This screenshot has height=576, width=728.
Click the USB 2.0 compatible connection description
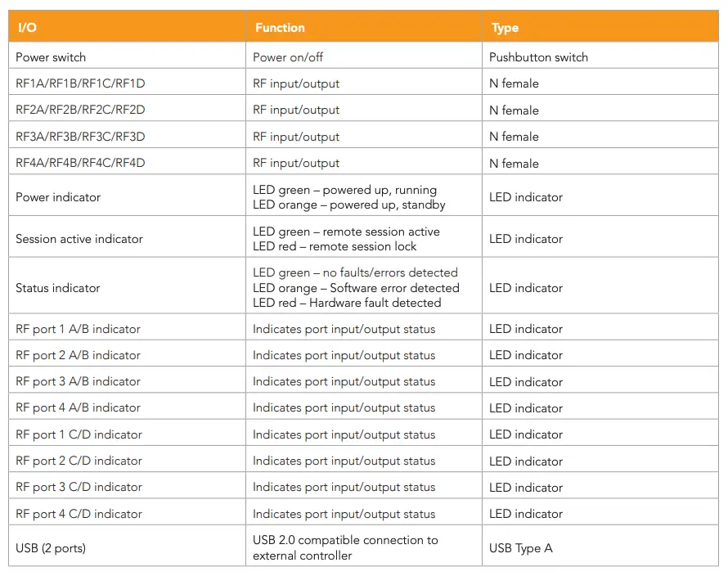345,541
